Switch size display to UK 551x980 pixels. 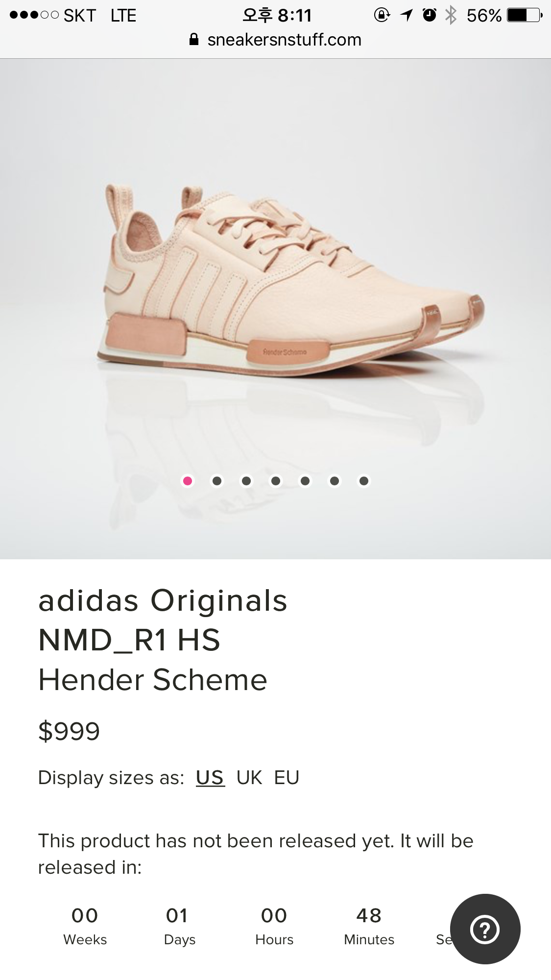pyautogui.click(x=249, y=778)
